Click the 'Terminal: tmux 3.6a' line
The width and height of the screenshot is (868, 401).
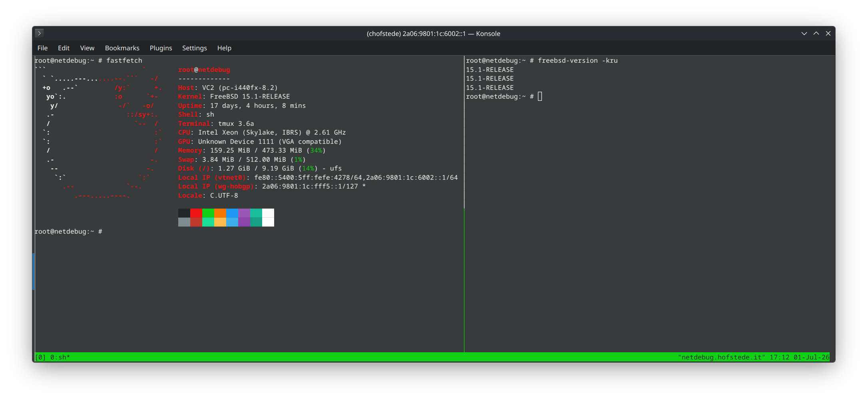pyautogui.click(x=216, y=123)
